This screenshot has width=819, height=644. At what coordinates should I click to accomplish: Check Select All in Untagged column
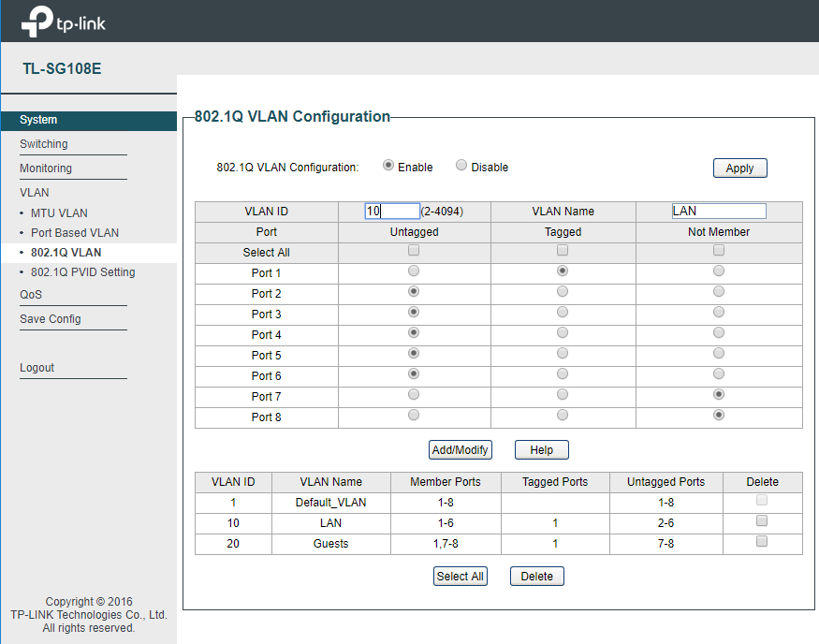(414, 251)
